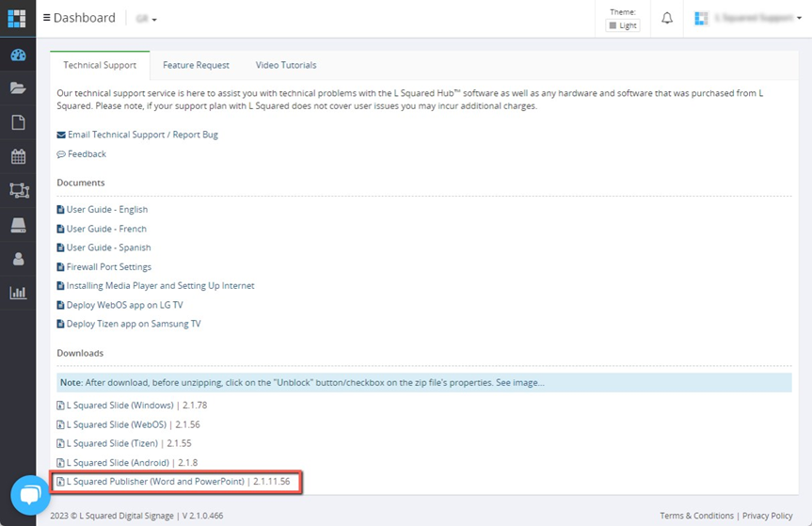Click document icon beside User Guide - English
The width and height of the screenshot is (812, 526).
[x=60, y=210]
